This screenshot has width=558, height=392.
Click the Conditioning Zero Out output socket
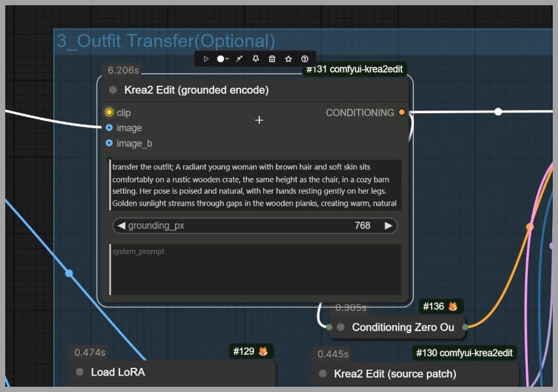point(465,327)
